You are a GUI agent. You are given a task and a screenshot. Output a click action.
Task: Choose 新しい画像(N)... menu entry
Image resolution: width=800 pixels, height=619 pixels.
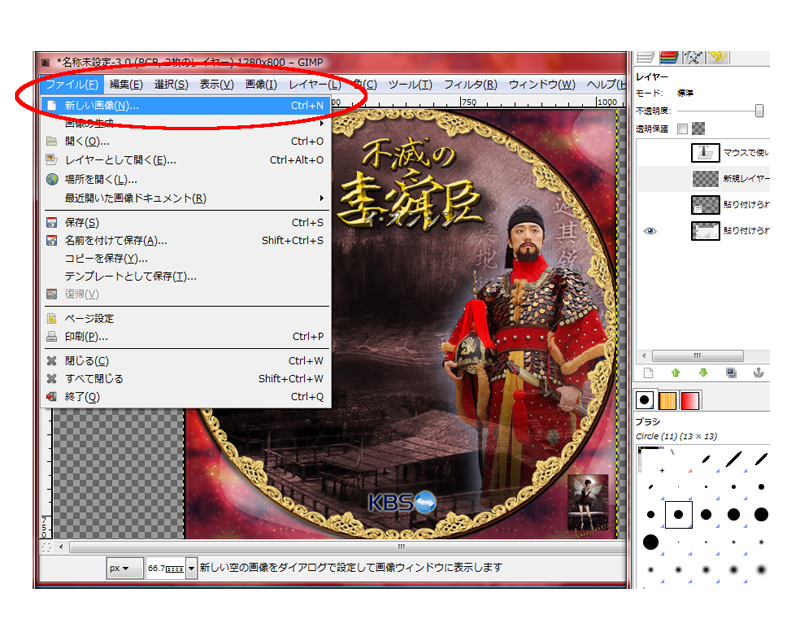(x=185, y=106)
